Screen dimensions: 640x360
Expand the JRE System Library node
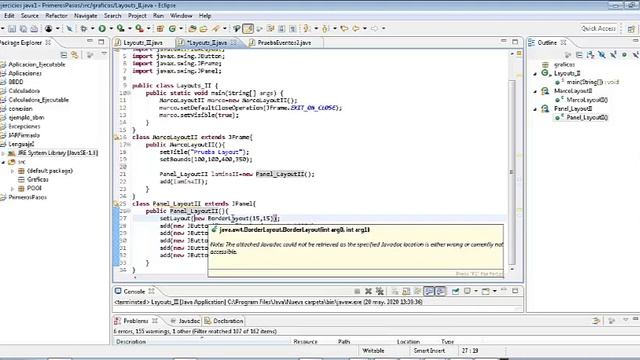4,153
